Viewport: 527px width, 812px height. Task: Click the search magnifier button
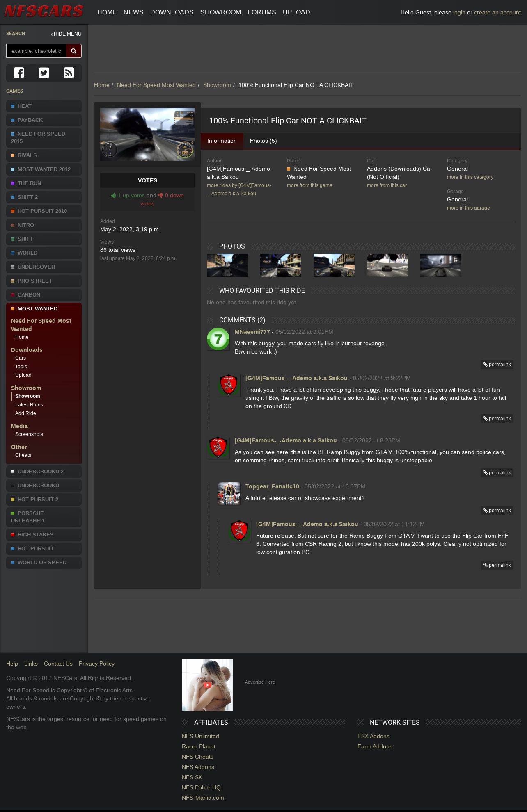(x=74, y=51)
